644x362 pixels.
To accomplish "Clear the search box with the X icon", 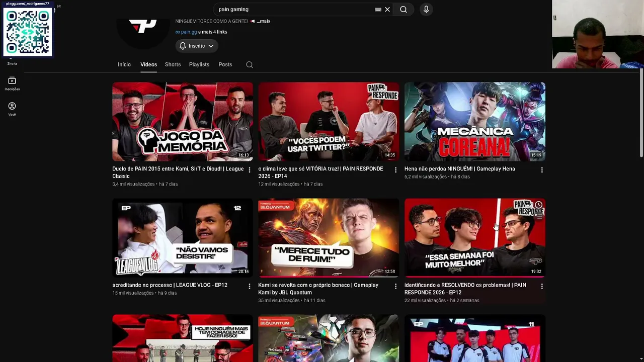I will tap(387, 9).
